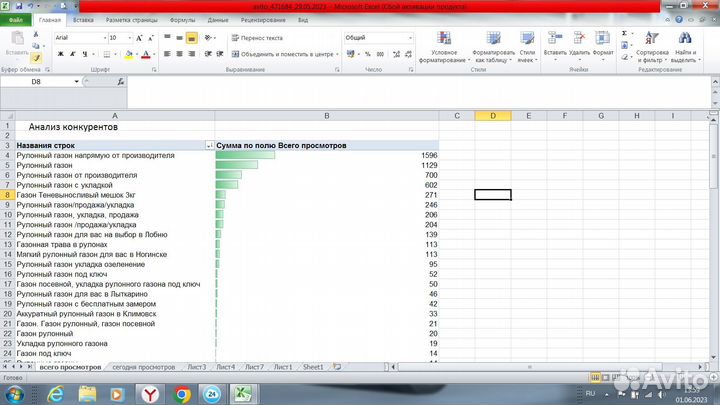
Task: Switch to the Формулы ribbon tab
Action: pyautogui.click(x=182, y=19)
